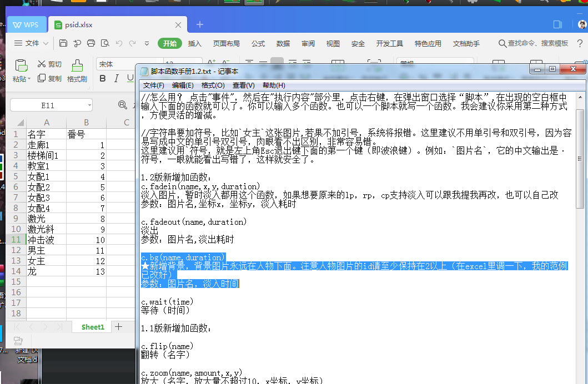Viewport: 588px width, 384px height.
Task: Switch to the 开发工具 ribbon tab
Action: [x=390, y=43]
